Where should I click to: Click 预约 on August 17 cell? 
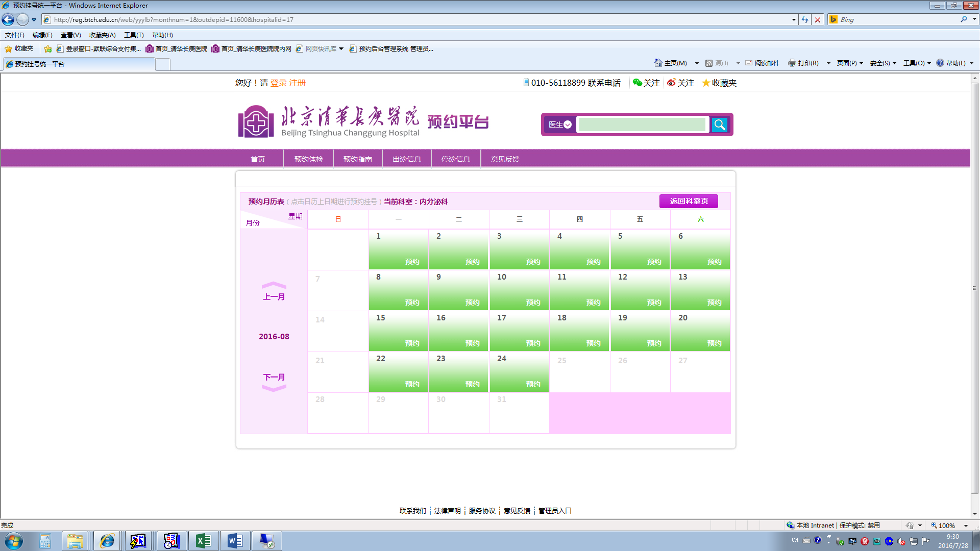(x=533, y=343)
